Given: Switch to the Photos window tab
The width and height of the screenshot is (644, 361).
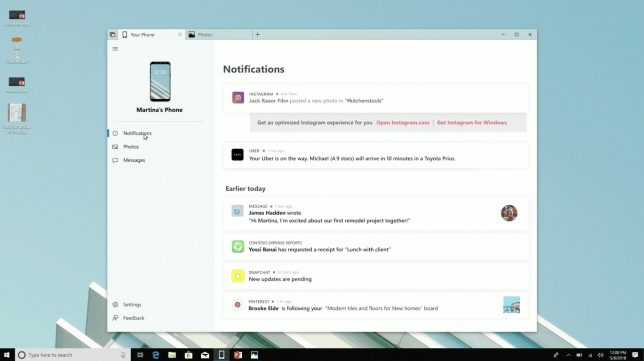Looking at the screenshot, I should [x=219, y=35].
